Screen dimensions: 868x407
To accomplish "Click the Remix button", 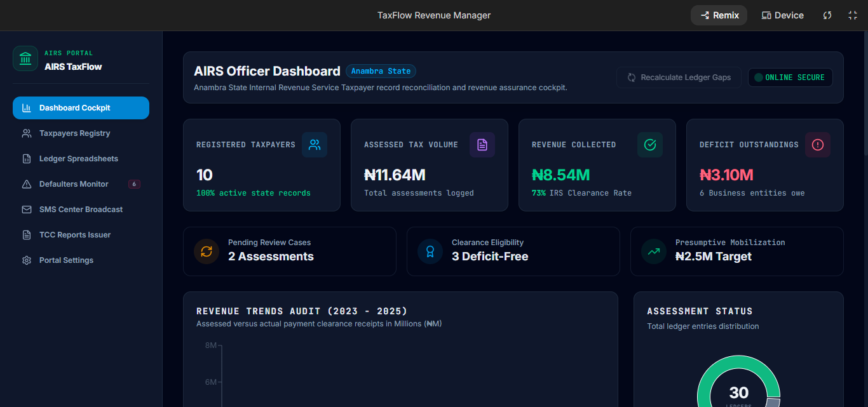I will tap(719, 15).
